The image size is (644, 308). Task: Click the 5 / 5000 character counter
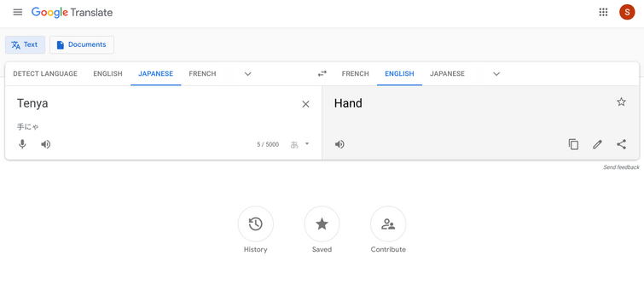pyautogui.click(x=268, y=144)
